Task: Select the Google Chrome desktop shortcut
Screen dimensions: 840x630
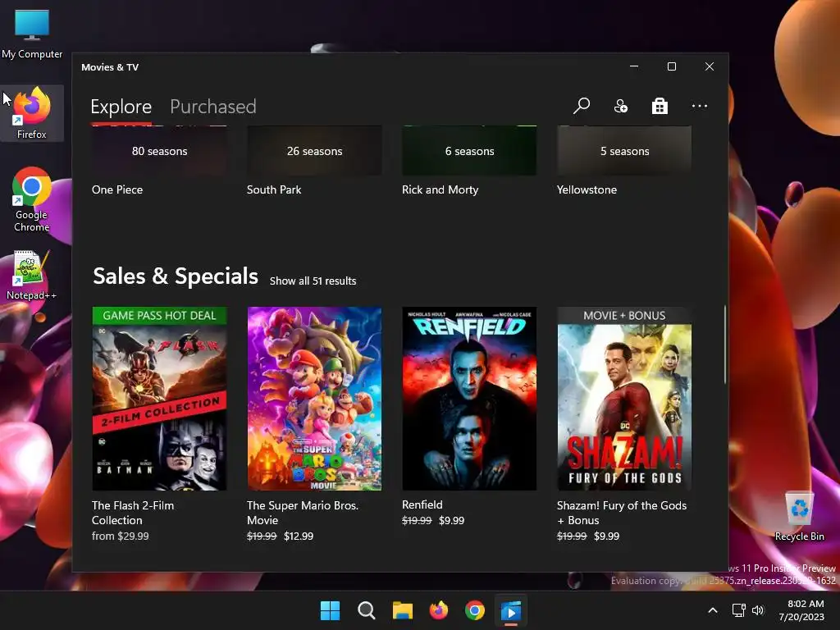Action: point(32,199)
